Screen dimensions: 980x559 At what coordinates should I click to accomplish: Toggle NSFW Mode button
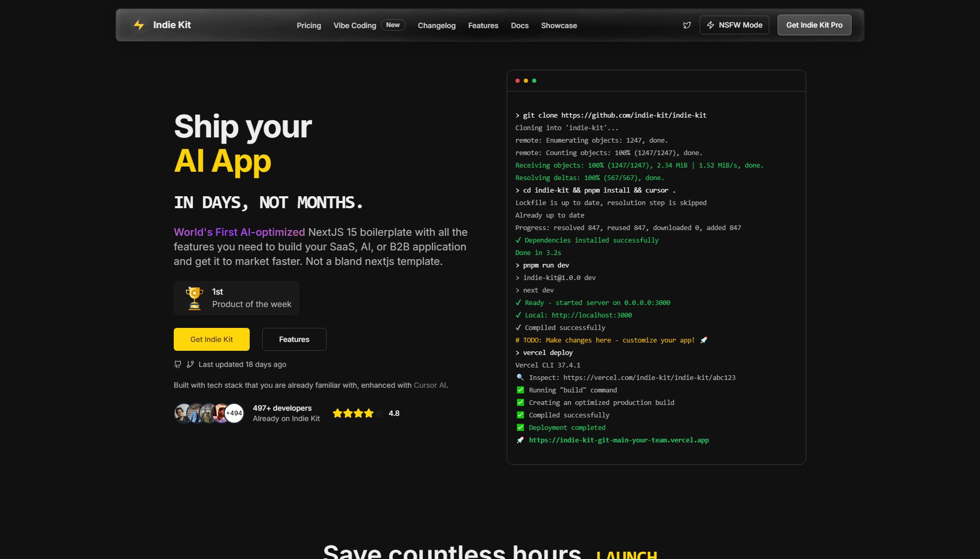click(x=734, y=25)
